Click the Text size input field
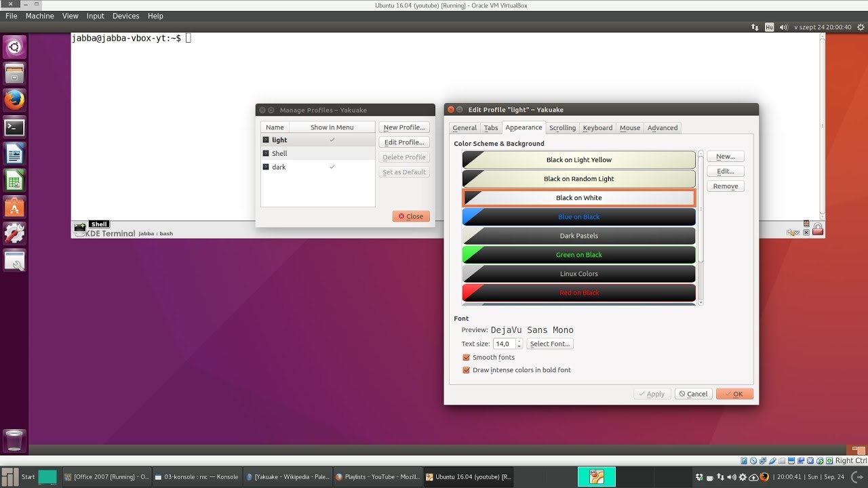868x488 pixels. point(505,344)
